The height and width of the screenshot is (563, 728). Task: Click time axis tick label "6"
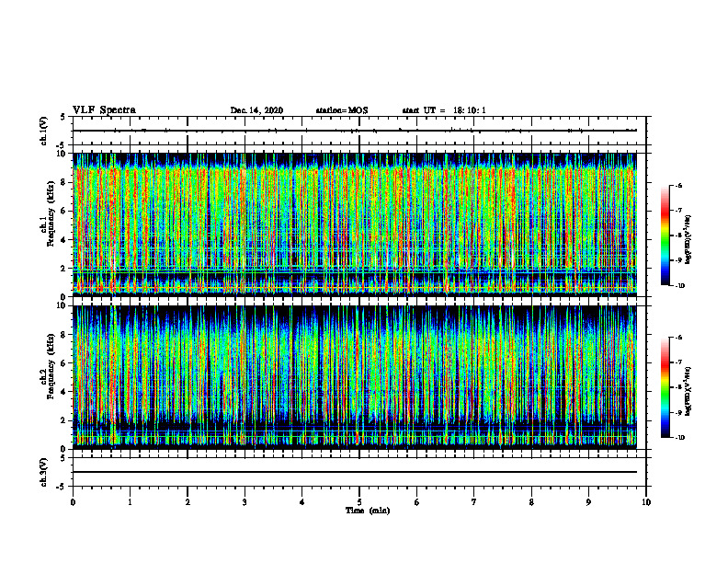tap(417, 502)
